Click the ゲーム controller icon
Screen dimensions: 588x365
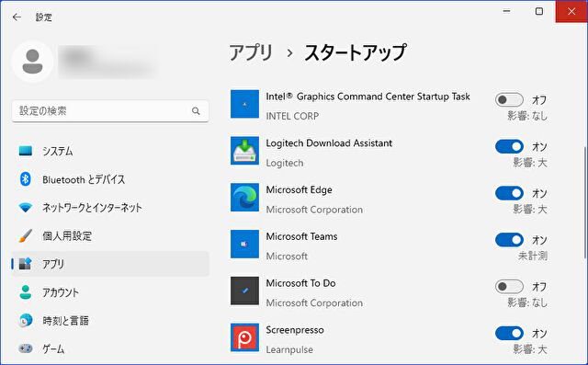point(26,348)
